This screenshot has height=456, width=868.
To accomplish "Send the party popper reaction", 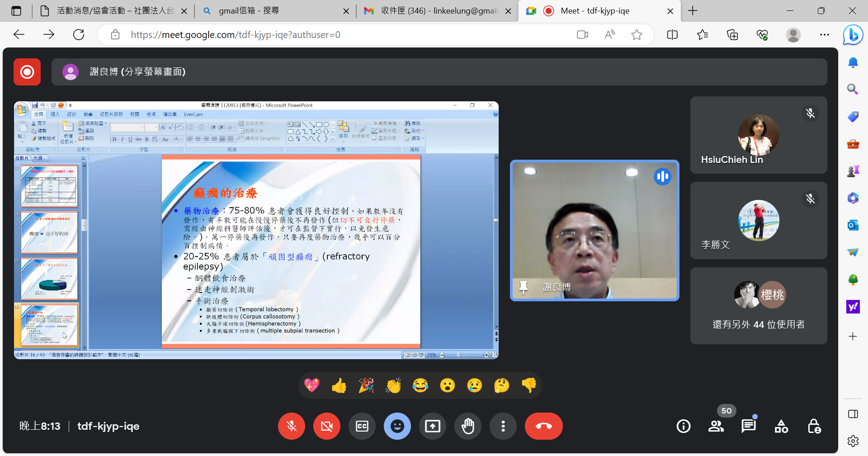I will [x=366, y=385].
